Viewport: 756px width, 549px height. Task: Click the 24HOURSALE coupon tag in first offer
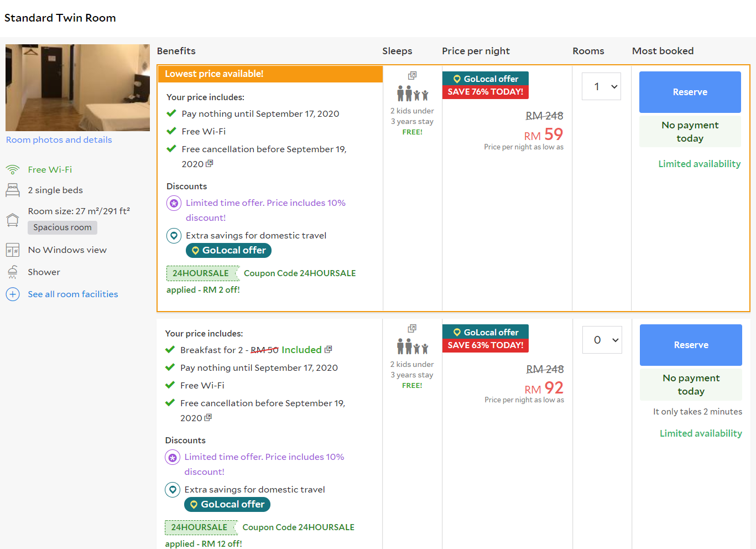coord(201,273)
